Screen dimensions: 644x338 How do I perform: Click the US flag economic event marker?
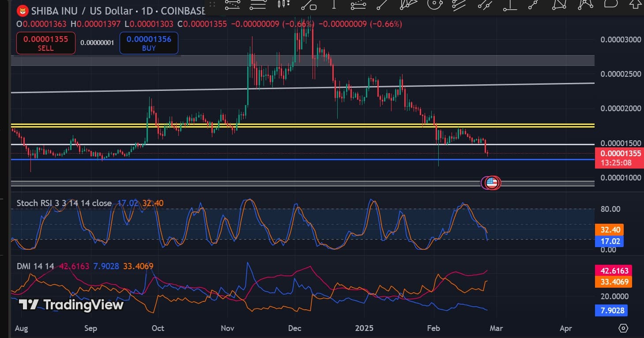[x=492, y=183]
